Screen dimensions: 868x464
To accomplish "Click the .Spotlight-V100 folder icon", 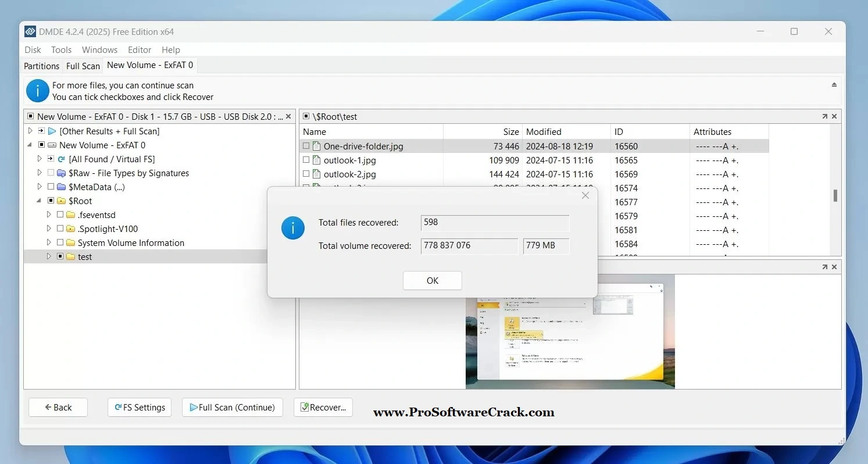I will point(70,229).
